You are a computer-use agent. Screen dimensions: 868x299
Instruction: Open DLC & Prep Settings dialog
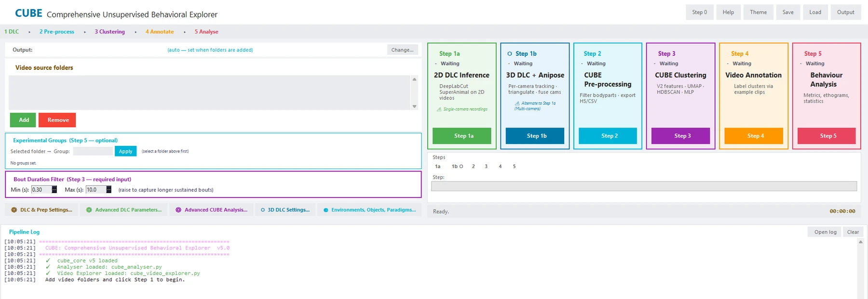coord(41,210)
